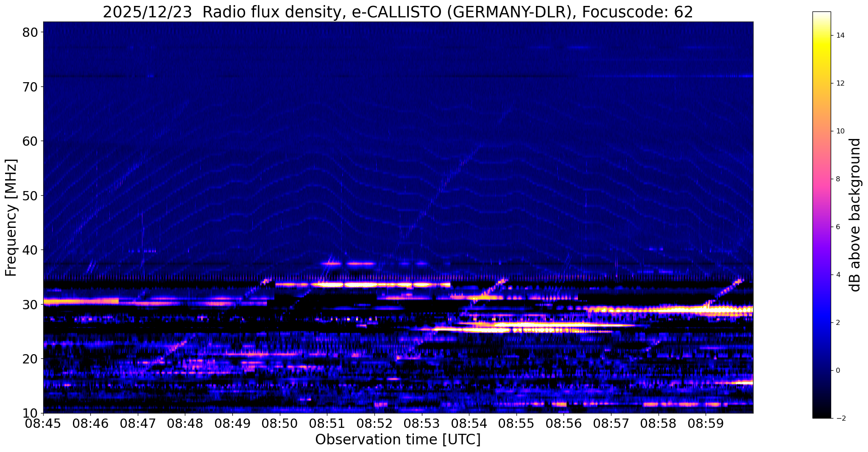
Task: Click the 08:58 time tick label
Action: (x=659, y=423)
